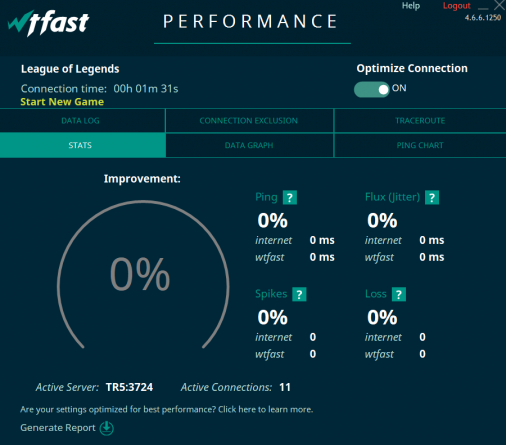This screenshot has width=506, height=445.
Task: Click the Ping help question mark icon
Action: coord(290,197)
